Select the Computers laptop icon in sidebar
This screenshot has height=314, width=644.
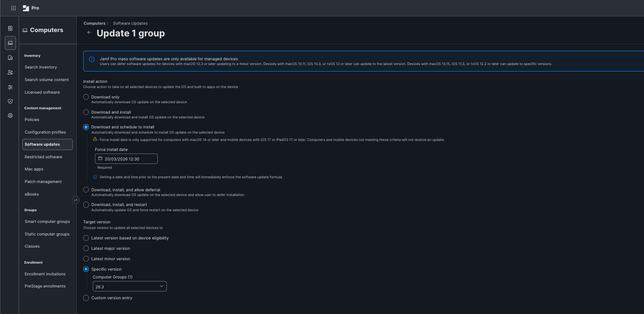10,43
